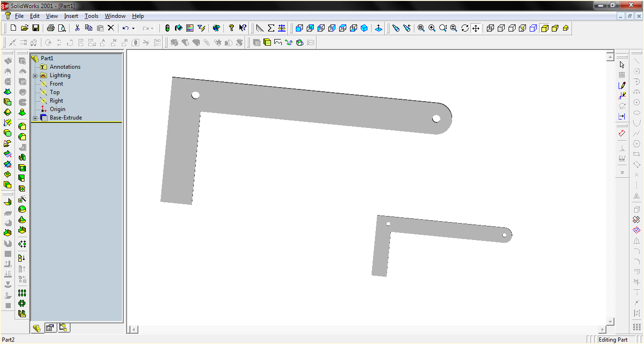Open the Edit Color palette icon
Viewport: 644px width, 344px height.
point(190,28)
